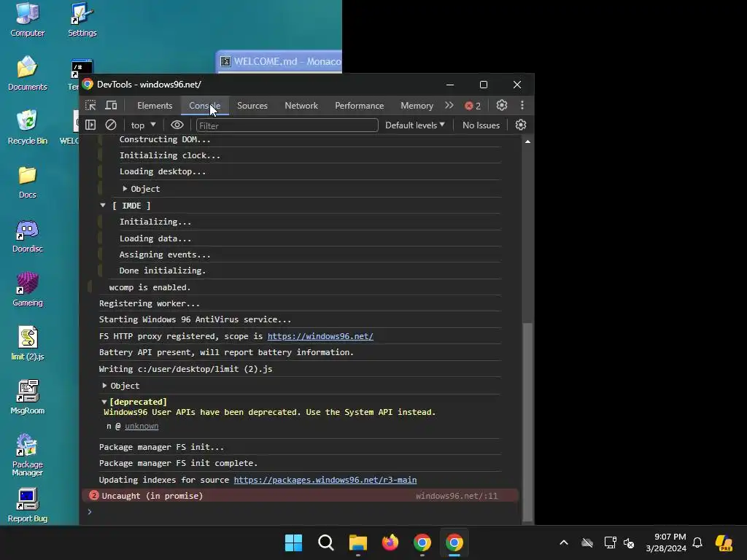
Task: Show hidden system tray icons chevron
Action: (x=564, y=542)
